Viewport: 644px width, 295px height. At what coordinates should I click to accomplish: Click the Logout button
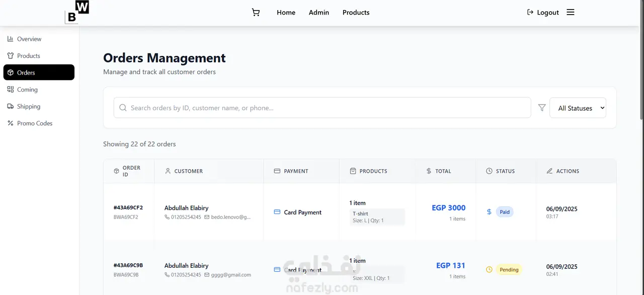click(x=543, y=13)
